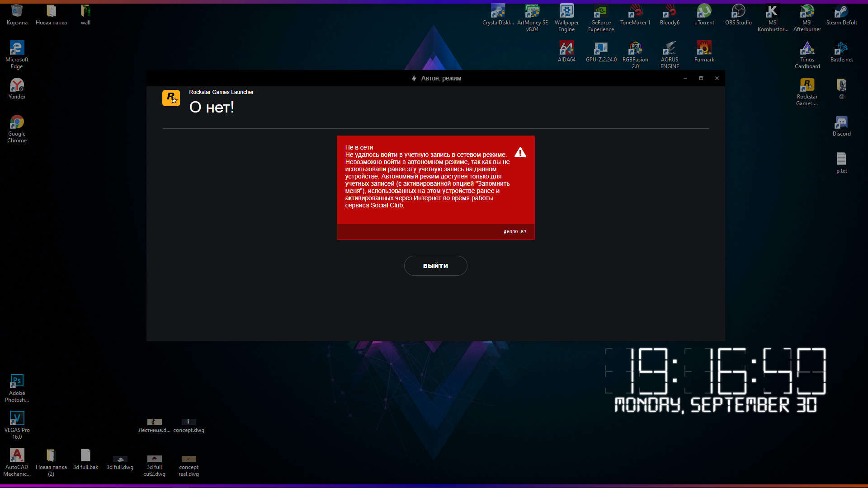Click the Rockstar Games logo in the launcher
868x488 pixels.
pyautogui.click(x=171, y=98)
